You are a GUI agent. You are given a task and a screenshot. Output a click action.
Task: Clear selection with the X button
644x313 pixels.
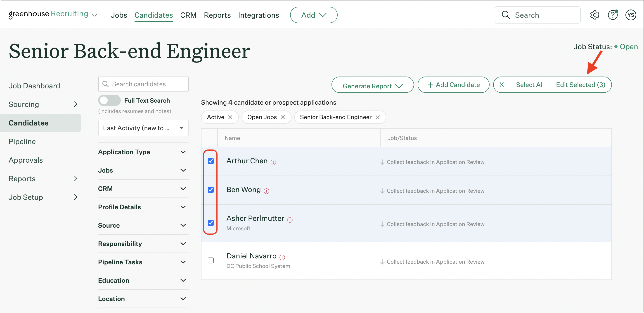pos(502,85)
